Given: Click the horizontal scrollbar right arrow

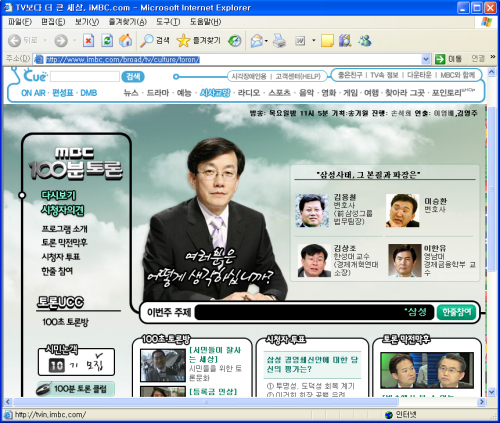Looking at the screenshot, I should point(481,402).
